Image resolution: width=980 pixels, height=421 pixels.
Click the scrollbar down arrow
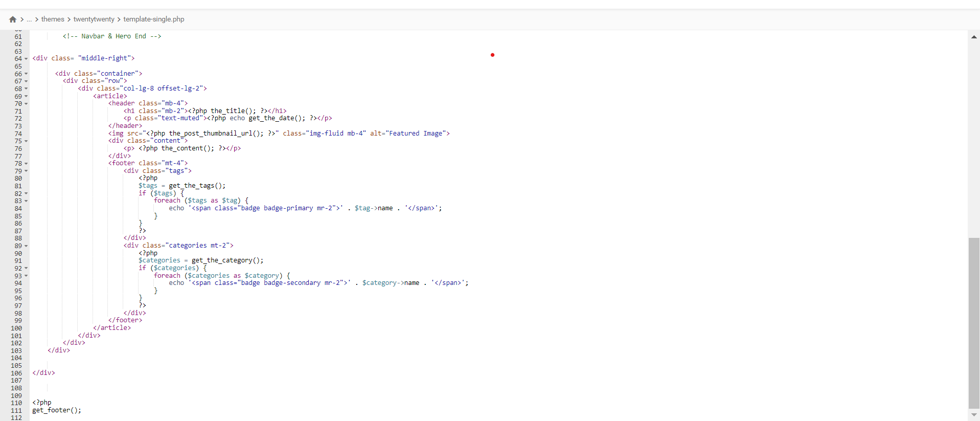[974, 415]
